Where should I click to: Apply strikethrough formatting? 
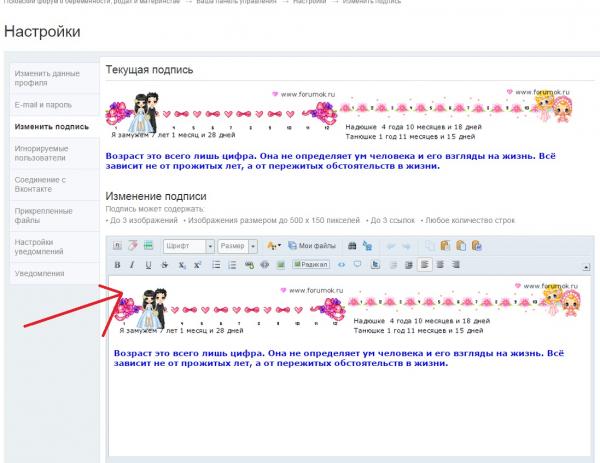pyautogui.click(x=165, y=265)
